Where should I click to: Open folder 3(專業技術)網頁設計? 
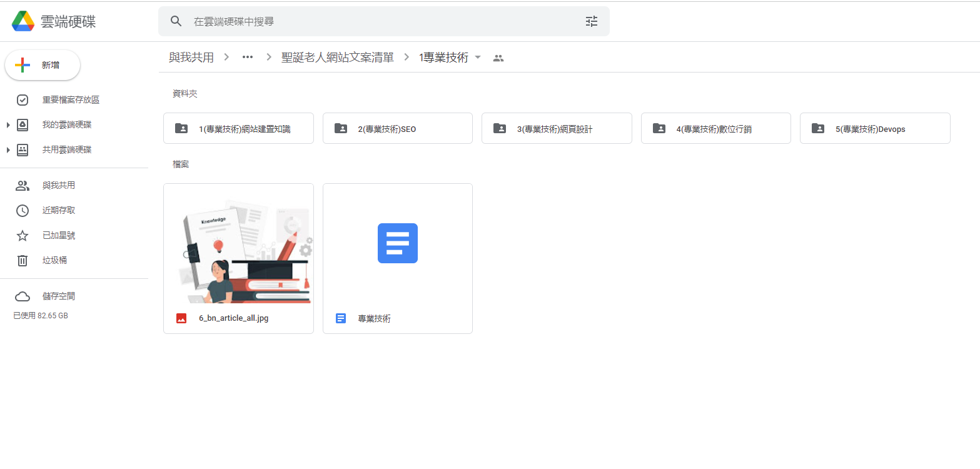(x=557, y=129)
